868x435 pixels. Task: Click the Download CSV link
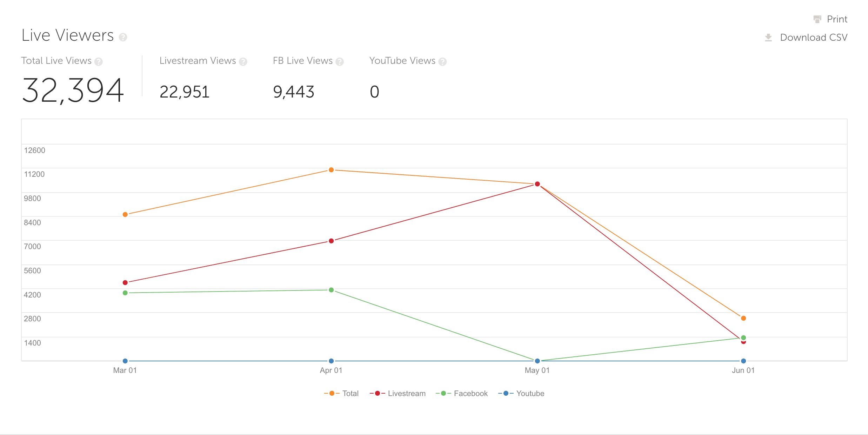point(813,37)
